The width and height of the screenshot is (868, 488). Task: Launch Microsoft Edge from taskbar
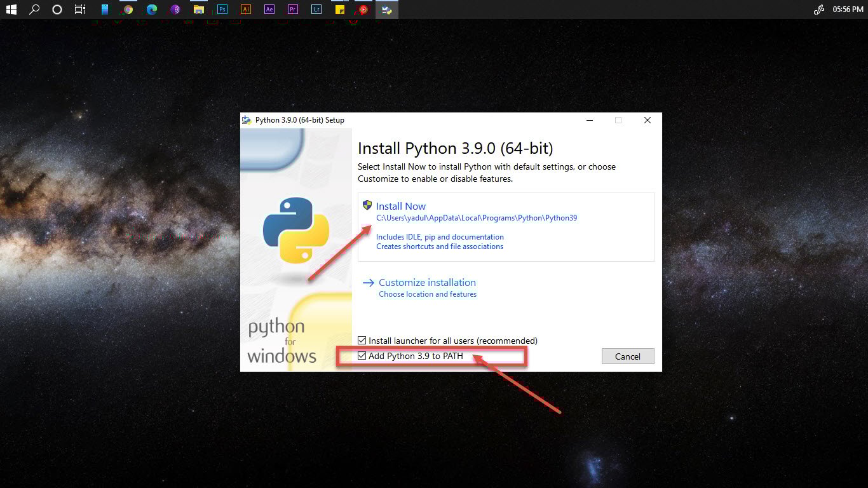tap(152, 10)
